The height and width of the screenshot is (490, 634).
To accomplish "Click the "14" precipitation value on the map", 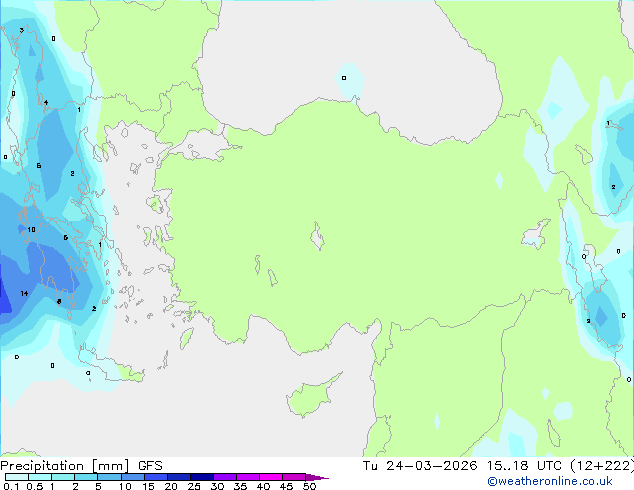I will (24, 293).
